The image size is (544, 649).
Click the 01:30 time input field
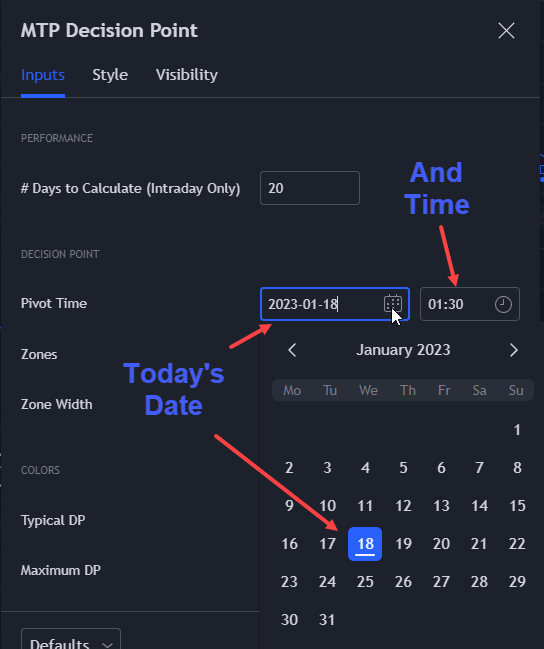coord(469,304)
